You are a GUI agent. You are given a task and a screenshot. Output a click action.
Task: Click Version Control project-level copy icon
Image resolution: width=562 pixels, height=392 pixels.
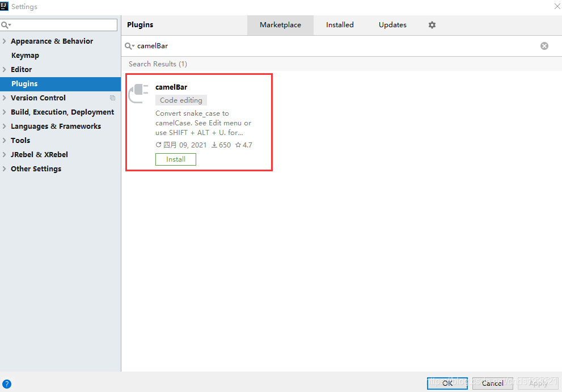point(112,98)
